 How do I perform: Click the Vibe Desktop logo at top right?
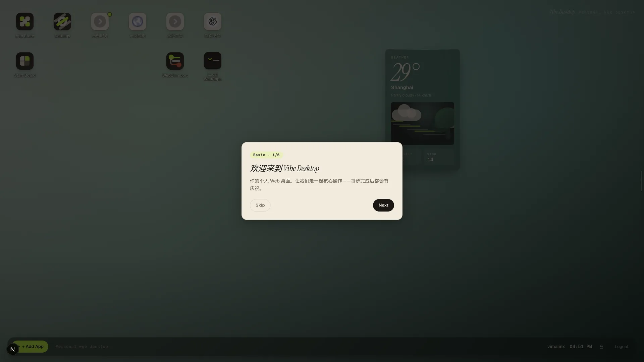pos(562,12)
